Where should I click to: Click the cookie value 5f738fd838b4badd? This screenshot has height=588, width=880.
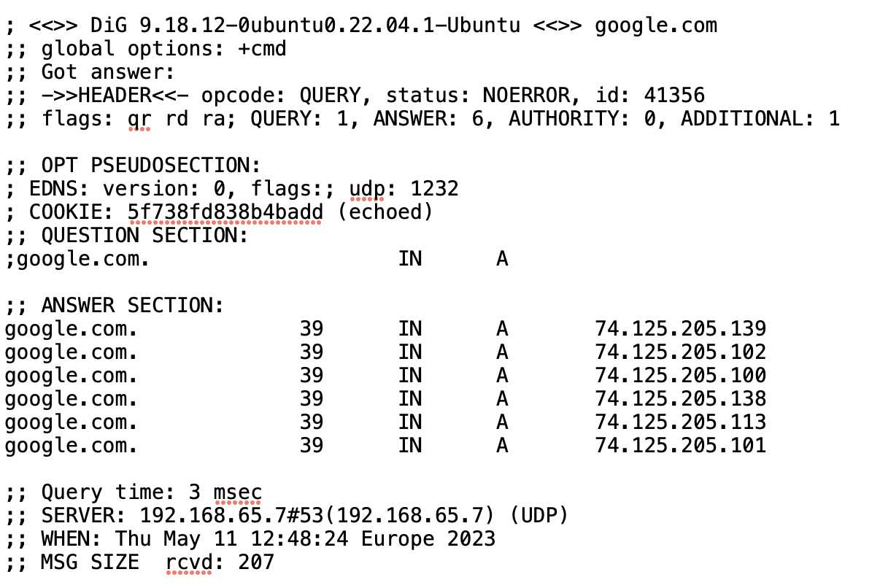(225, 212)
